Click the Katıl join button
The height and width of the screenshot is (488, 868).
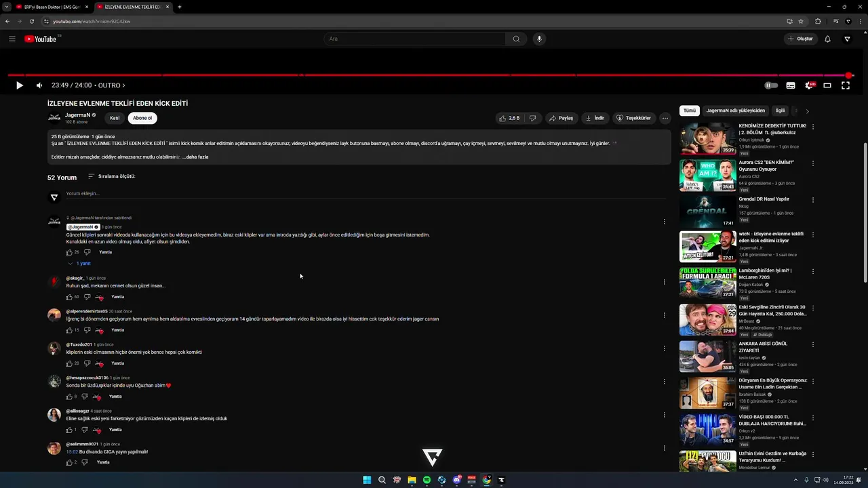[x=115, y=118]
